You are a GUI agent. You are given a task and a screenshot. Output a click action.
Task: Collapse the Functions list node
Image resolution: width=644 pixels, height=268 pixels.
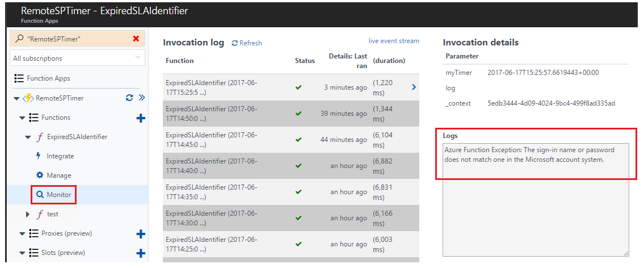pos(22,118)
